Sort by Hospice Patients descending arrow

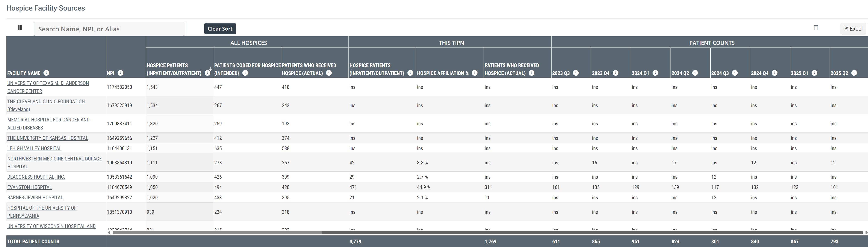click(x=210, y=68)
